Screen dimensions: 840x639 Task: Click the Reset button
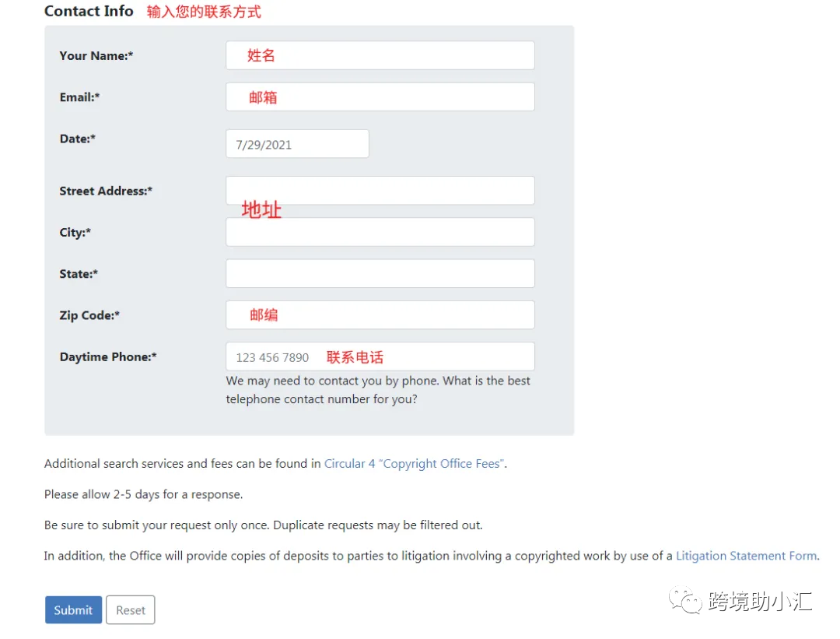click(x=130, y=610)
